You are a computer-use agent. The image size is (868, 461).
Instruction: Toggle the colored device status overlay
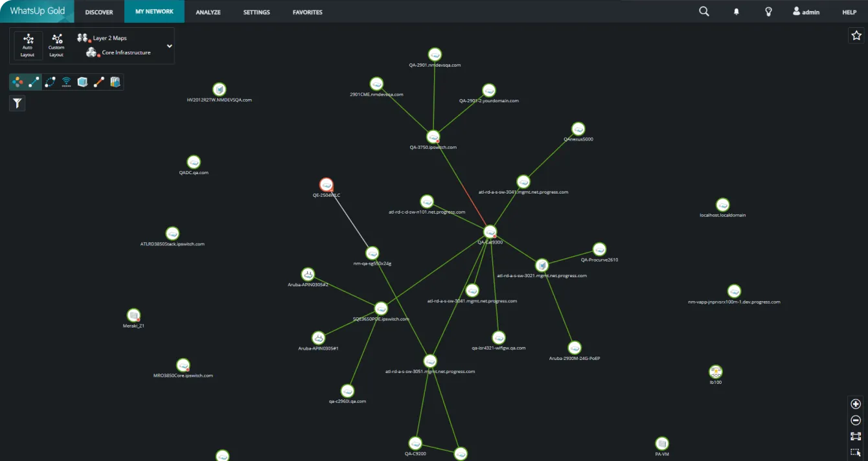(18, 82)
